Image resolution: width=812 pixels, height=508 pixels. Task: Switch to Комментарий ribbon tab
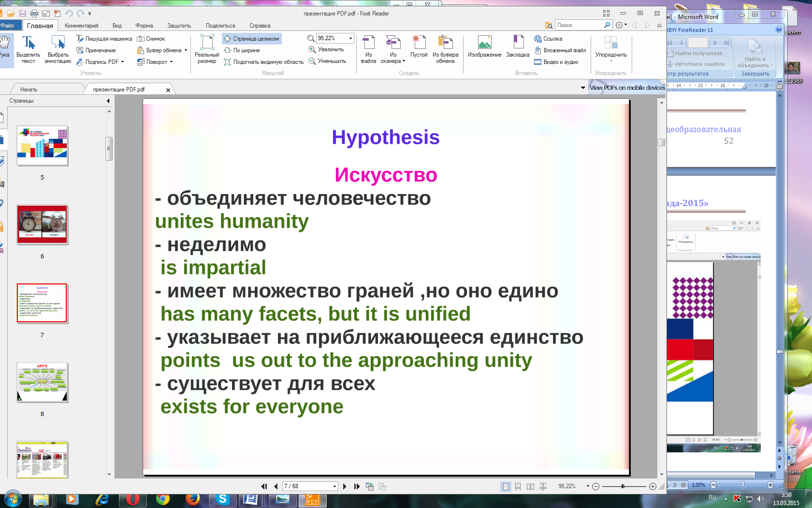coord(81,26)
